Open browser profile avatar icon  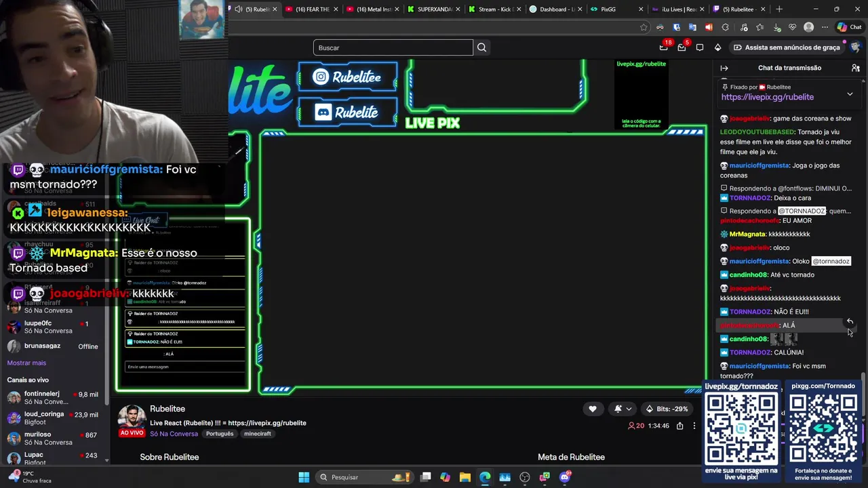808,27
